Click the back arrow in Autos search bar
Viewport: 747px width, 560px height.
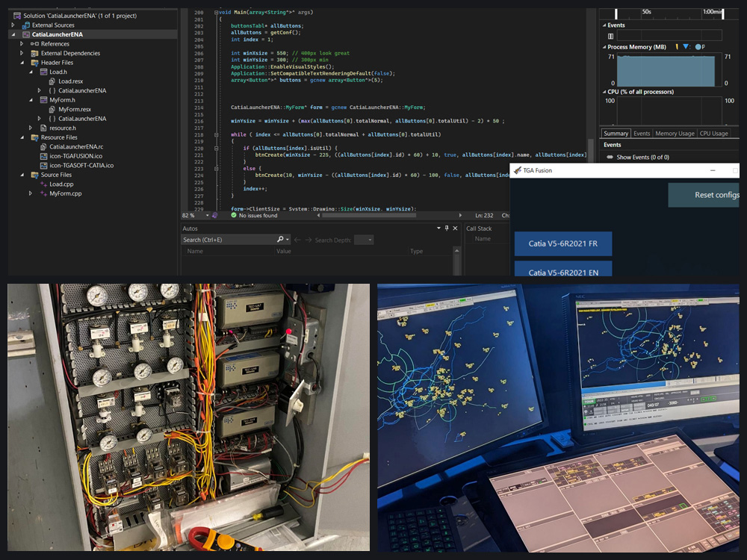click(297, 240)
